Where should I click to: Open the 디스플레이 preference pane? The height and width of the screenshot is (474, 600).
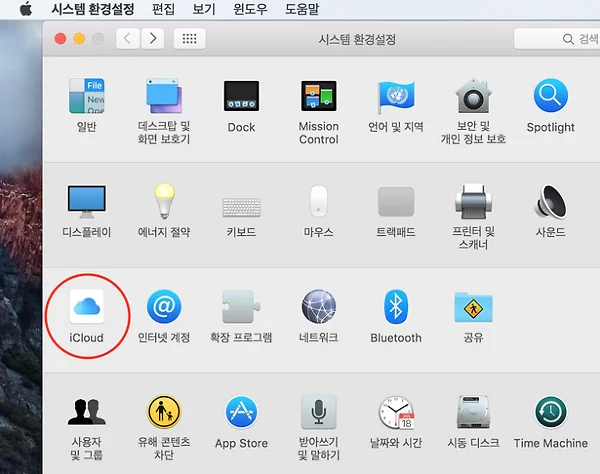86,211
